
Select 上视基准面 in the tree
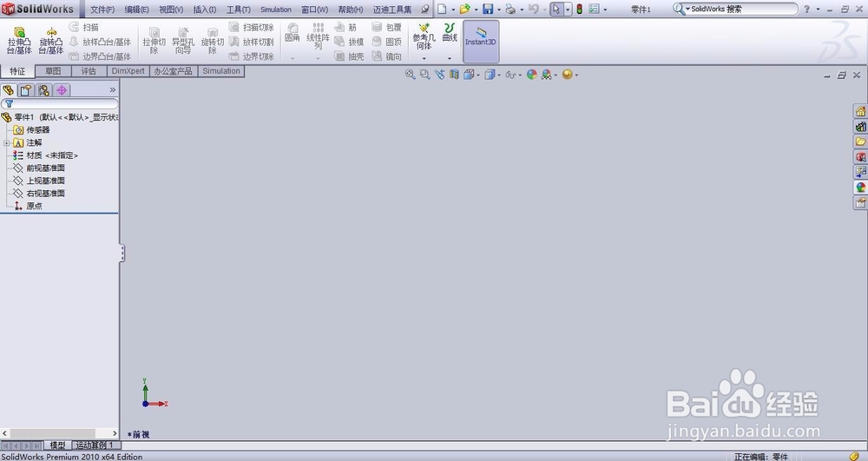[45, 181]
